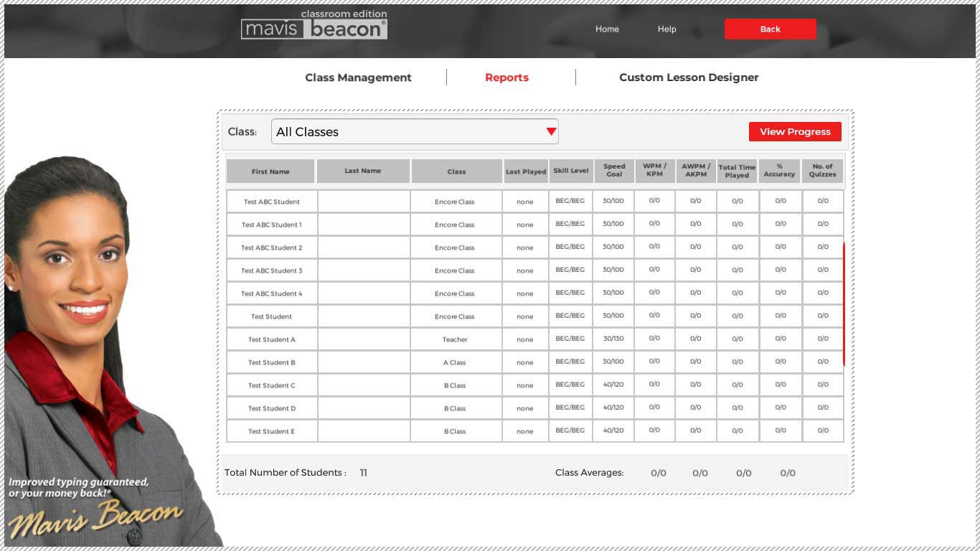Click the Last Played column header

click(526, 171)
